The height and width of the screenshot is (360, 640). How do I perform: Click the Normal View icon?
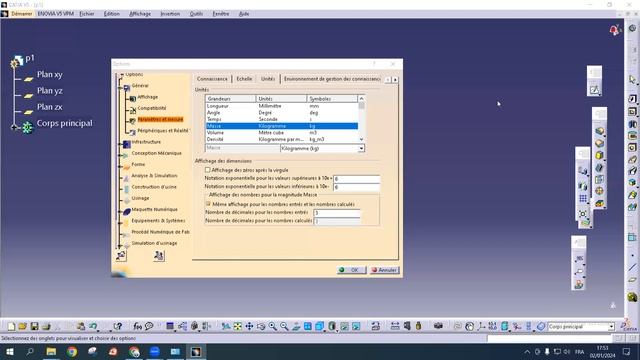tap(296, 326)
